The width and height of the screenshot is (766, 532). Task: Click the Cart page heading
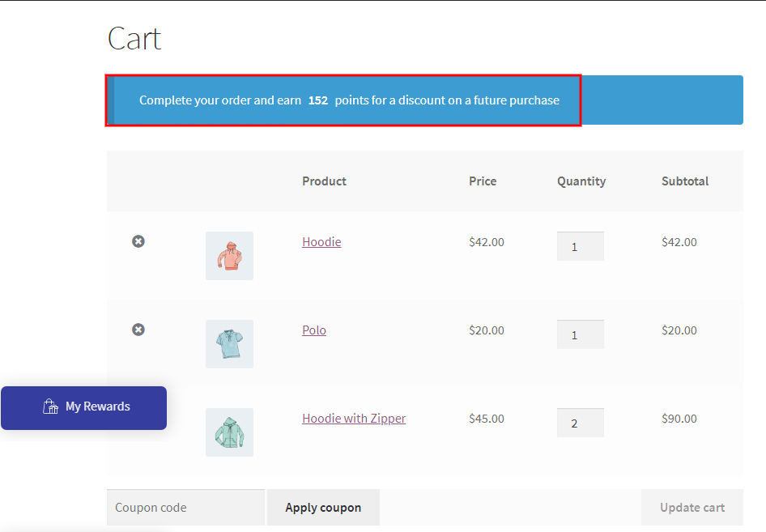click(134, 39)
